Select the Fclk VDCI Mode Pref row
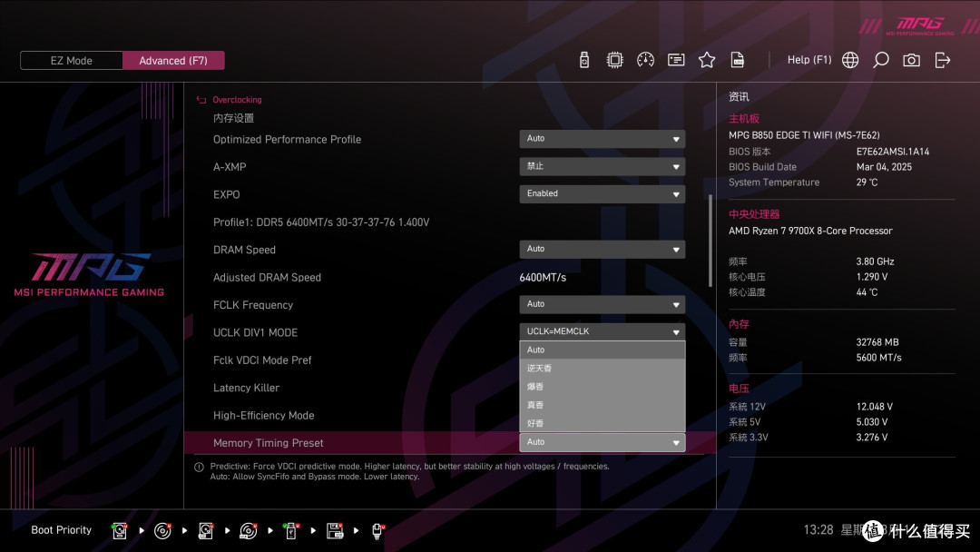980x552 pixels. pyautogui.click(x=262, y=360)
